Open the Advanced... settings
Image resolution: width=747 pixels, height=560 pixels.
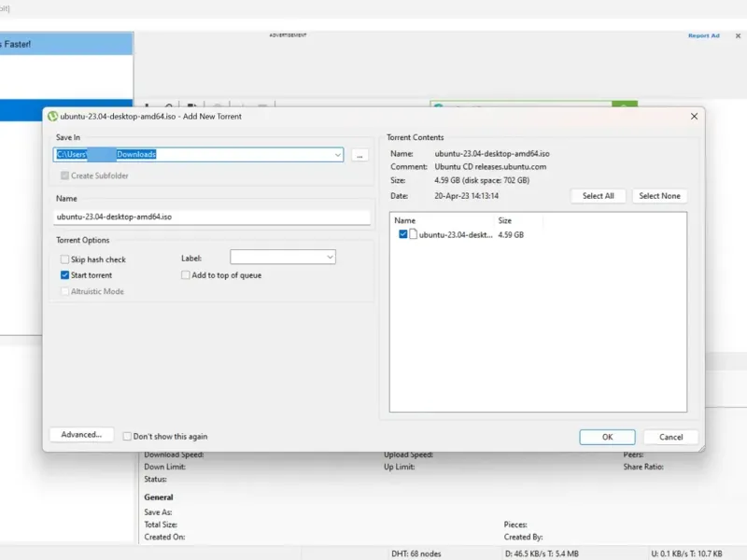tap(81, 434)
